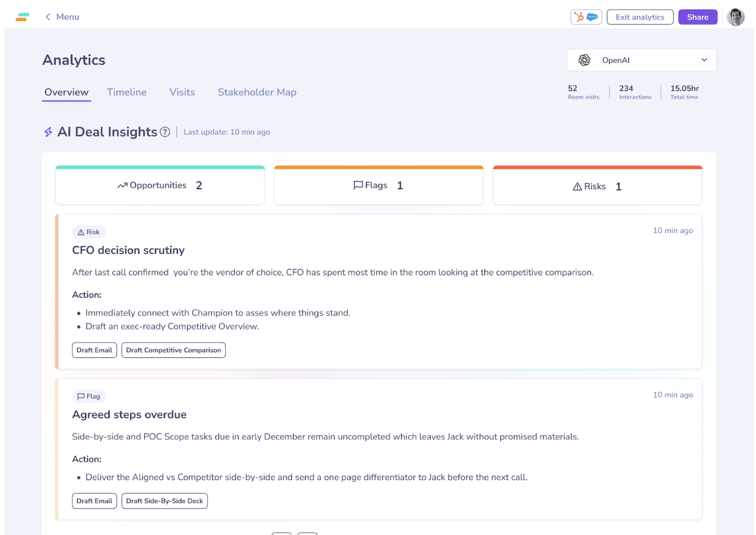Click the app logo in top-left corner

pyautogui.click(x=22, y=17)
